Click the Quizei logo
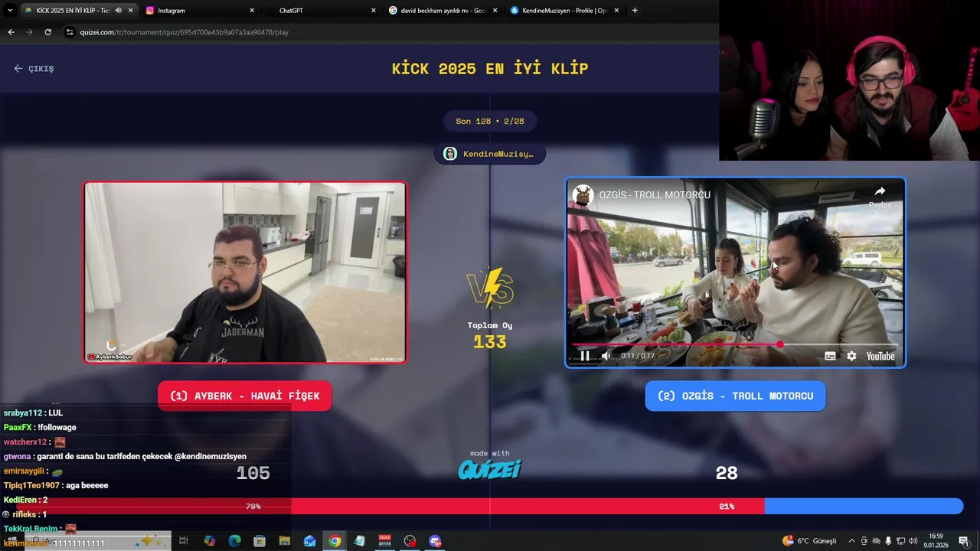 pos(490,468)
